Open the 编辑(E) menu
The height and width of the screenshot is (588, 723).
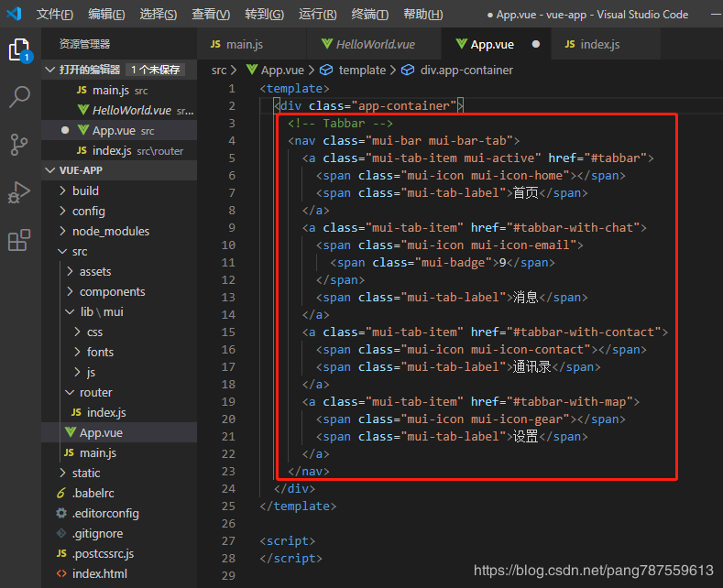106,15
